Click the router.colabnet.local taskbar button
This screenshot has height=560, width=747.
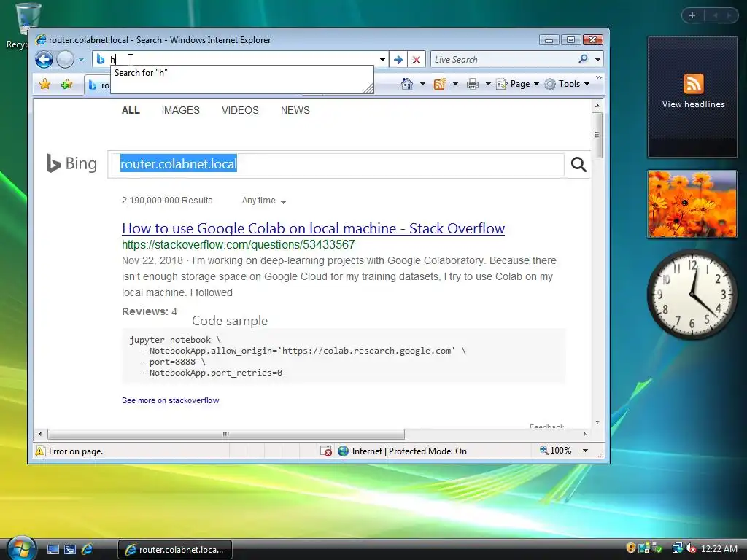pos(175,550)
